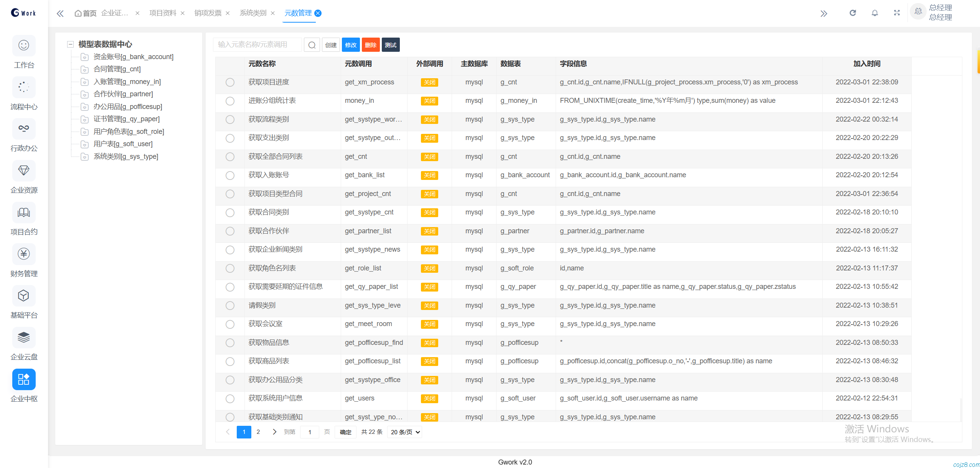The height and width of the screenshot is (468, 980).
Task: Open the 企业资源 diamond icon
Action: click(x=24, y=171)
